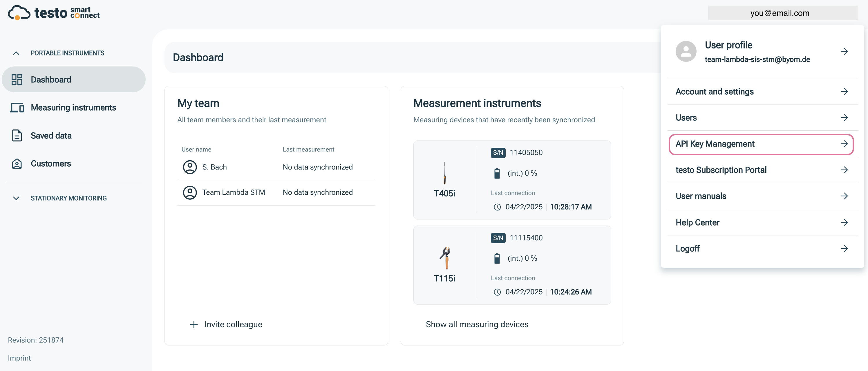Click the S/N badge for serial 11405050

click(x=498, y=152)
